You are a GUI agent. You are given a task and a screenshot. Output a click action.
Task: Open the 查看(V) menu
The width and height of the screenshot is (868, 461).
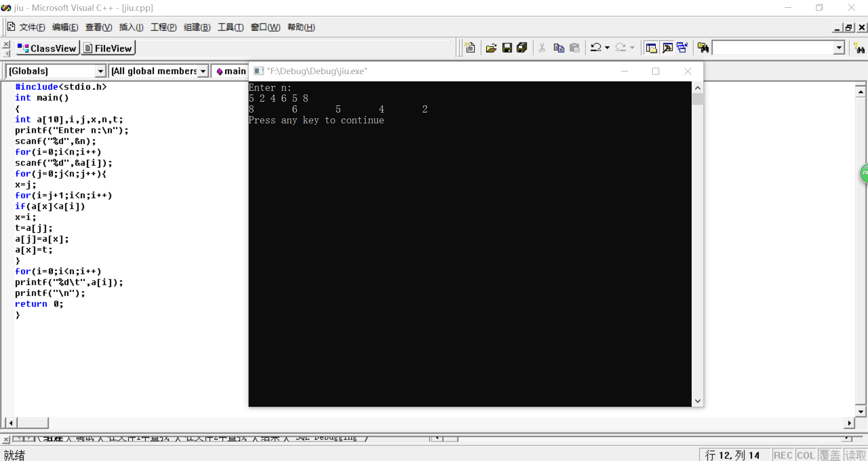coord(99,27)
